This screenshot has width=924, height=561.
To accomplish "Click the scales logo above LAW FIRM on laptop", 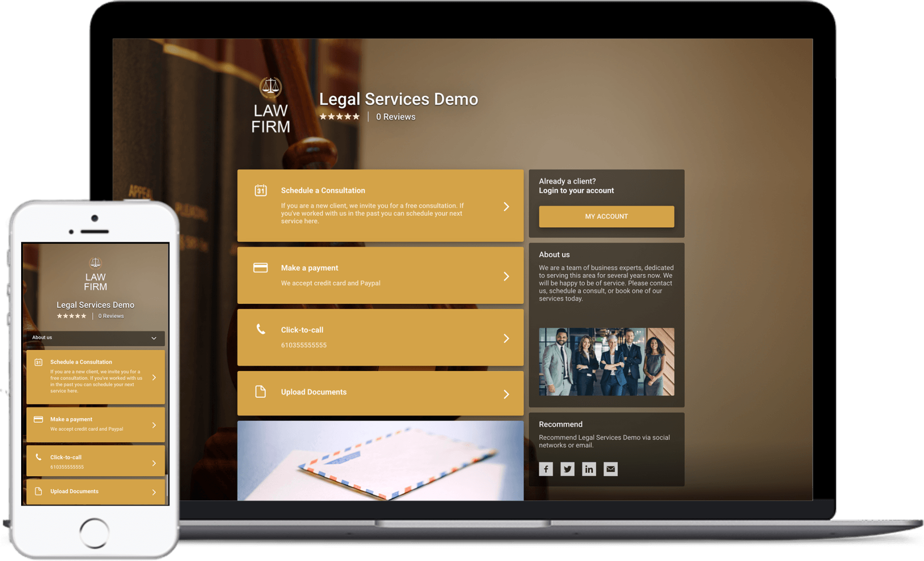I will tap(270, 87).
